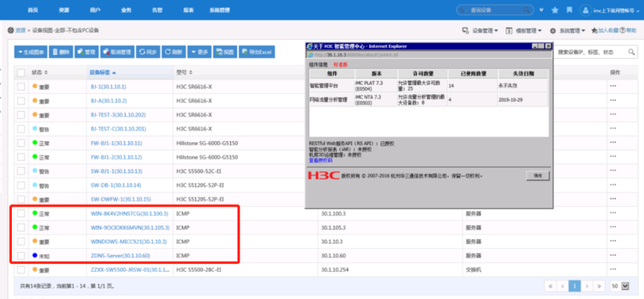Click the magnifier in 搜索设备IP box
Image resolution: width=644 pixels, height=299 pixels.
coord(631,52)
